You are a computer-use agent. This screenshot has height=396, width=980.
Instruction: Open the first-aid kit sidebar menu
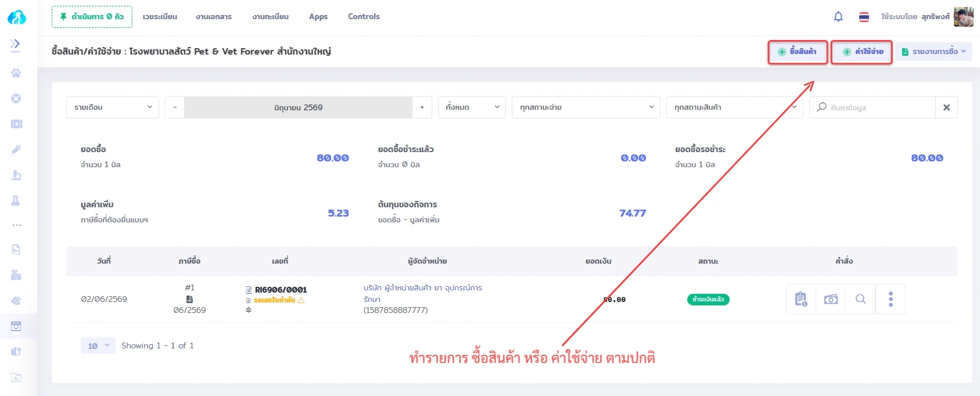[16, 124]
